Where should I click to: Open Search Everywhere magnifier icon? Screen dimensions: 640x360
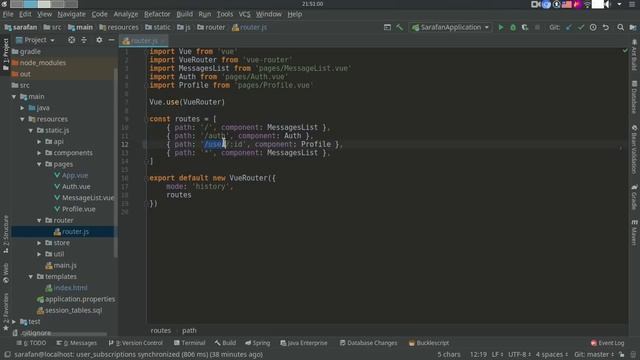pyautogui.click(x=620, y=27)
